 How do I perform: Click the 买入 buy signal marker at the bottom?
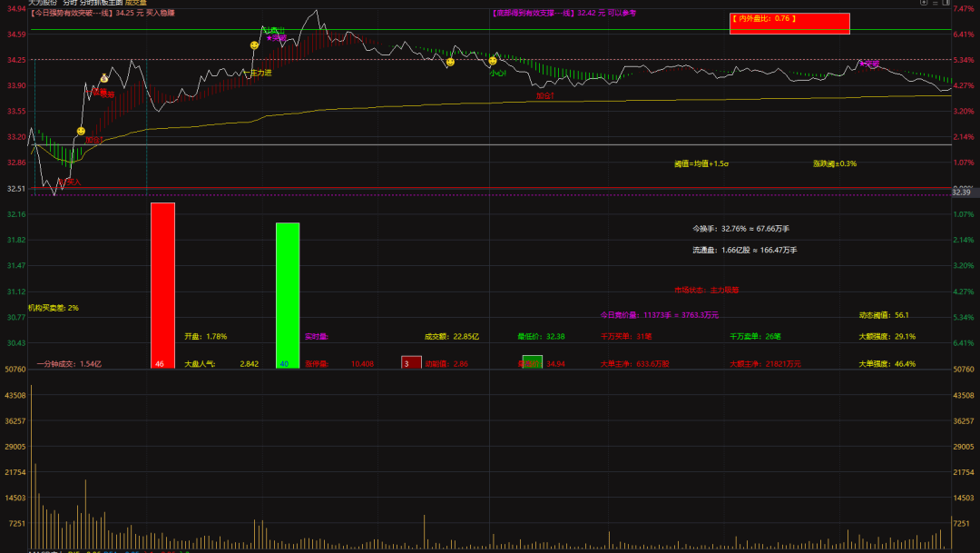click(x=73, y=183)
